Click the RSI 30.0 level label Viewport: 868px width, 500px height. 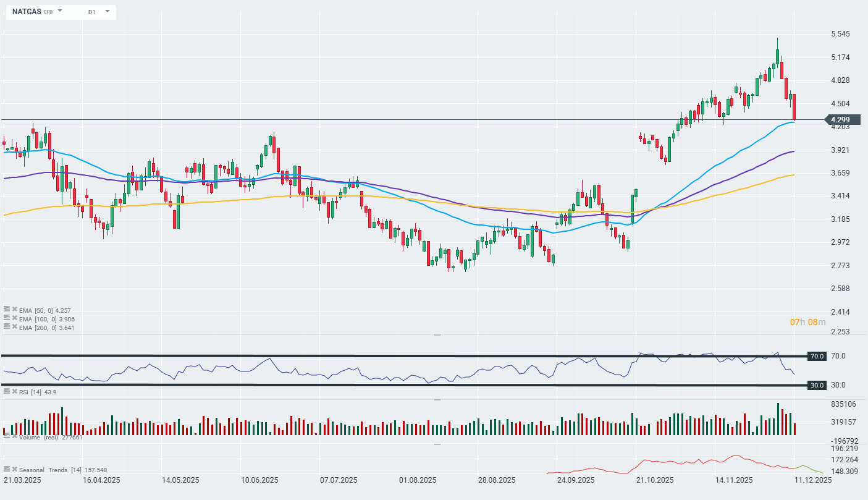[x=817, y=385]
